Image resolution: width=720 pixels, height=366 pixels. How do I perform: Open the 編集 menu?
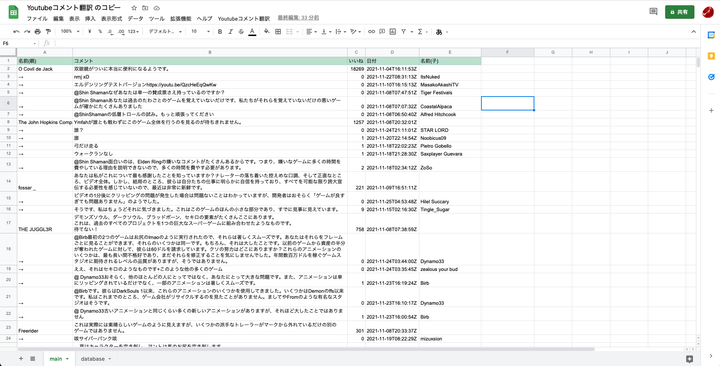click(58, 19)
